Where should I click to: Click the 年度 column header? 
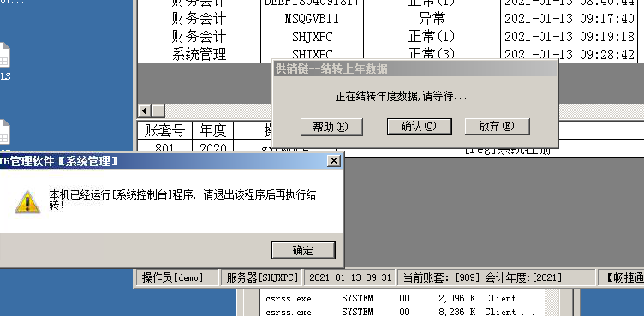coord(212,130)
